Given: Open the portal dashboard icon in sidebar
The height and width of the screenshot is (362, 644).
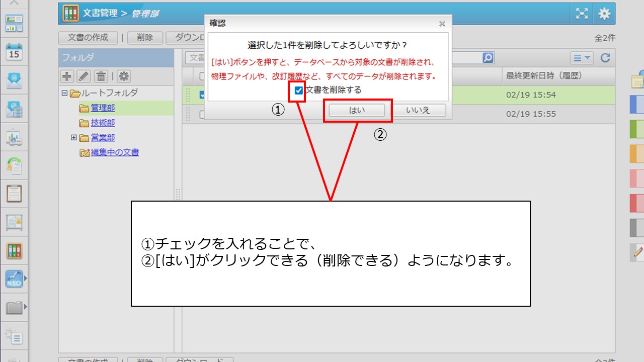Looking at the screenshot, I should tap(14, 23).
